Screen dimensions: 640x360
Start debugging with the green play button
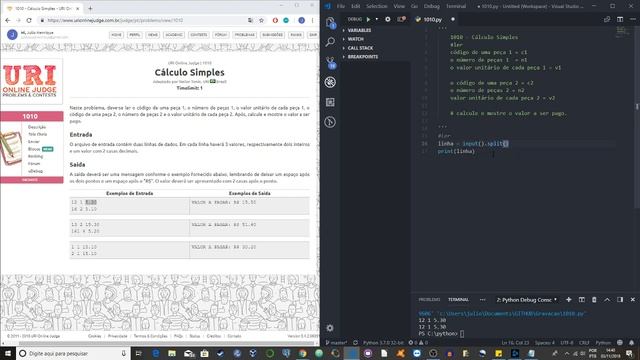coord(368,19)
